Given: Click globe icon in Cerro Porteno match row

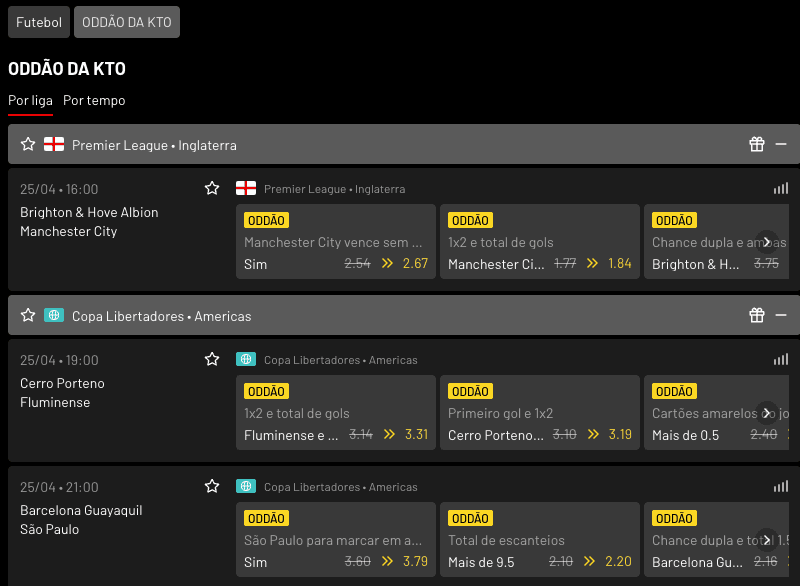Looking at the screenshot, I should 246,359.
